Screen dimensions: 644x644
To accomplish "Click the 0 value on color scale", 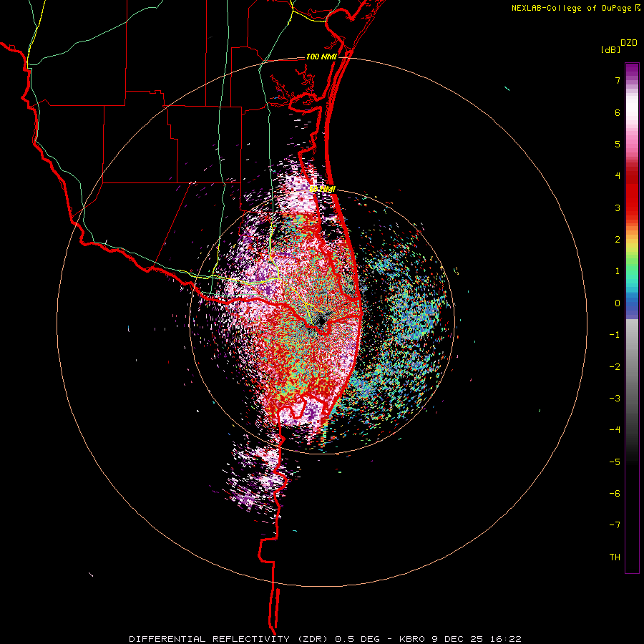I will coord(618,303).
